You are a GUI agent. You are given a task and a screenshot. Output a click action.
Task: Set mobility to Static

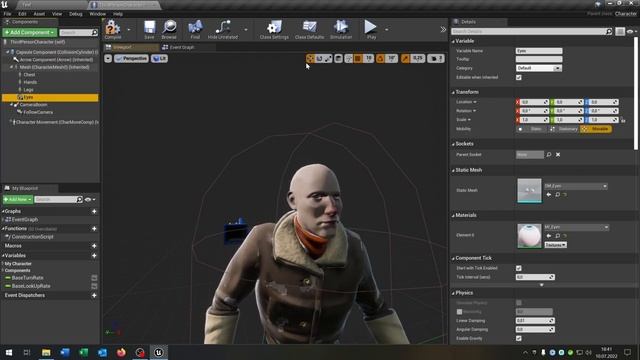point(532,129)
